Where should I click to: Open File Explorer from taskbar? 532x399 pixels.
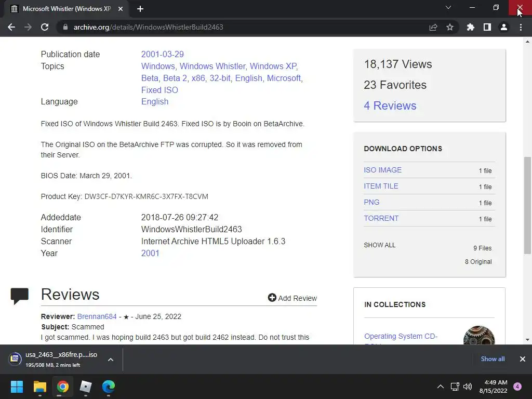tap(39, 387)
